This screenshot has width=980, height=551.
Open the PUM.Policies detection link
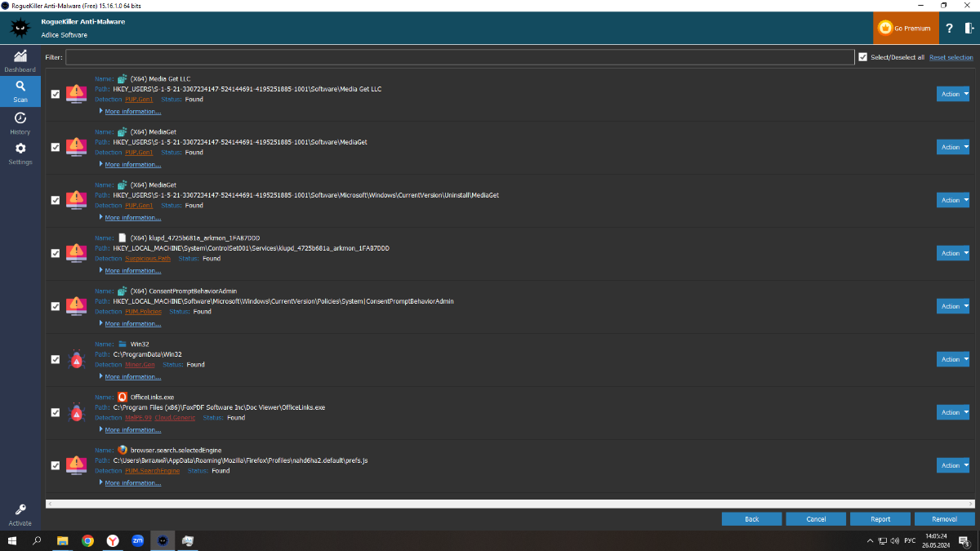click(144, 312)
